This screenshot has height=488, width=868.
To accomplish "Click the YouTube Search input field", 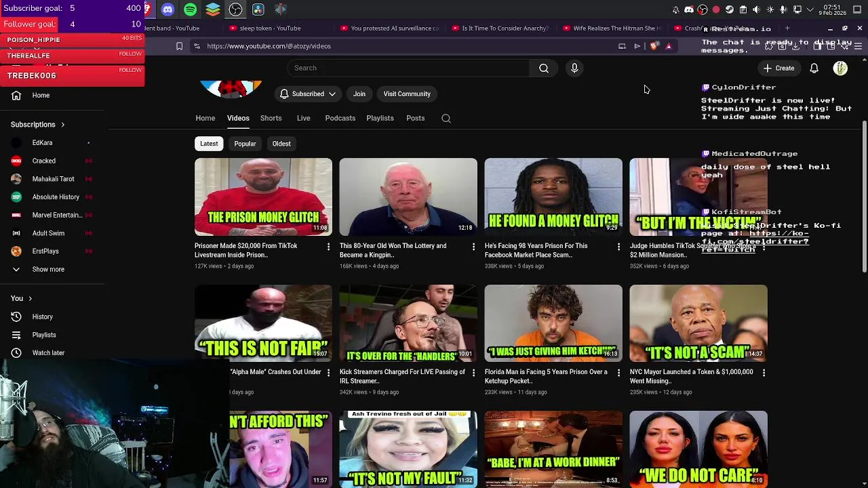I will coord(409,68).
